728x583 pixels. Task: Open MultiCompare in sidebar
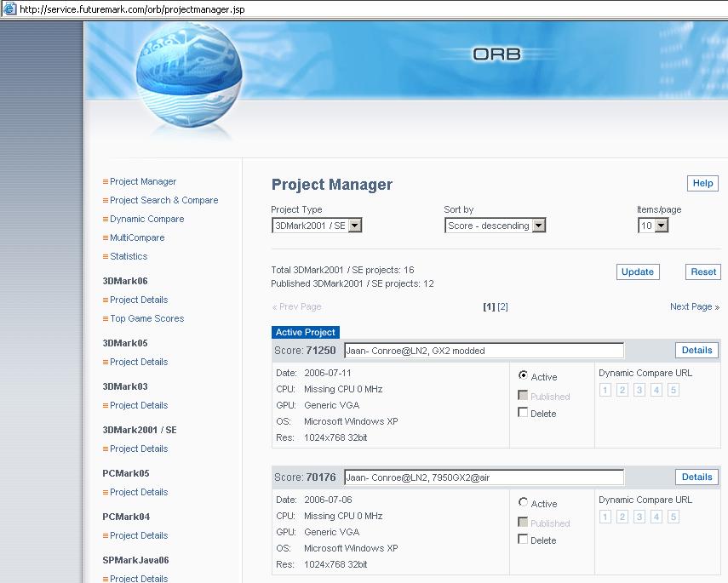click(137, 237)
